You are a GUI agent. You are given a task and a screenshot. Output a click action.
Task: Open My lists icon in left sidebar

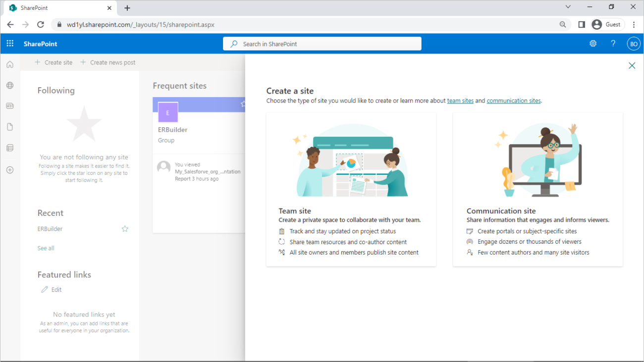[9, 148]
